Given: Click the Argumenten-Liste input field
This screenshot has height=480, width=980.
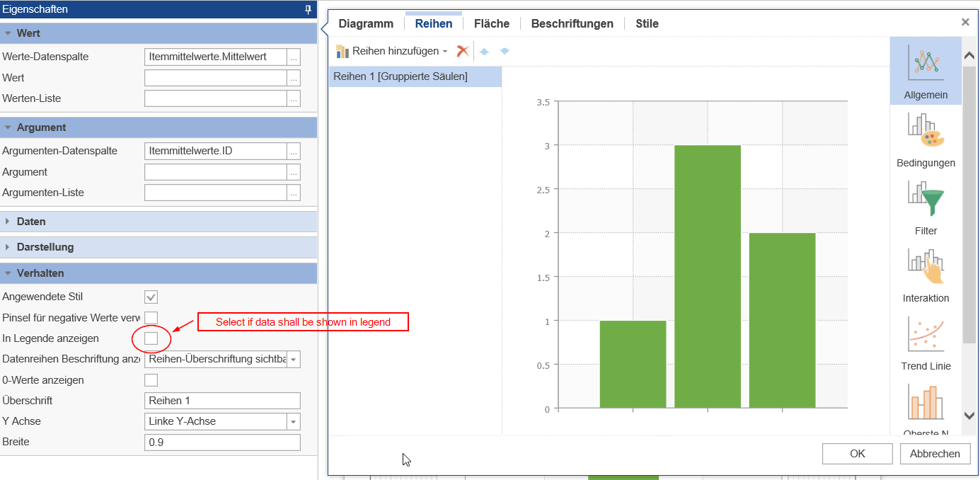Looking at the screenshot, I should coord(216,193).
